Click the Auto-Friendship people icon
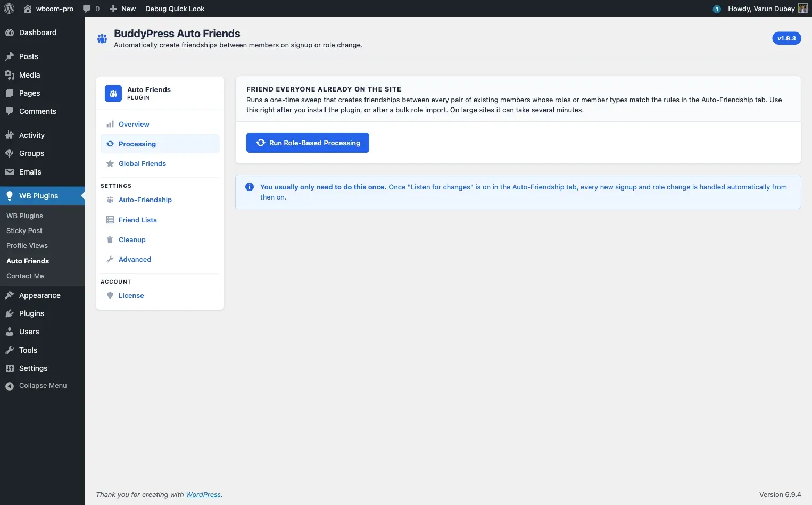This screenshot has height=505, width=812. click(110, 200)
